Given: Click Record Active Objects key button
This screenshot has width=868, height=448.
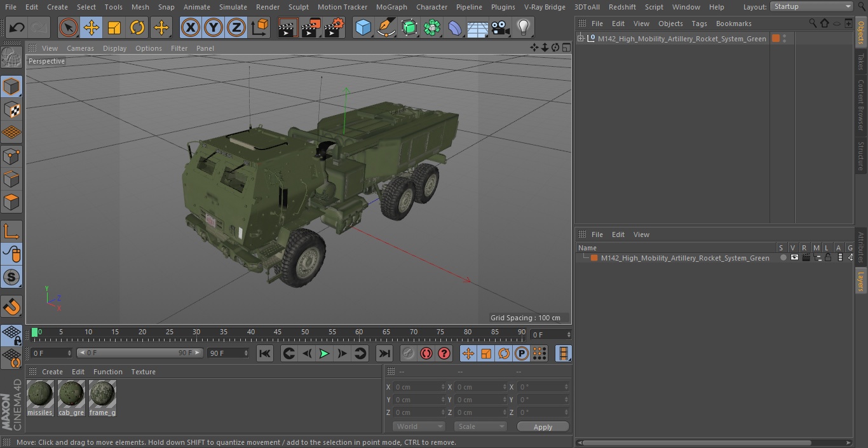Looking at the screenshot, I should pos(409,354).
